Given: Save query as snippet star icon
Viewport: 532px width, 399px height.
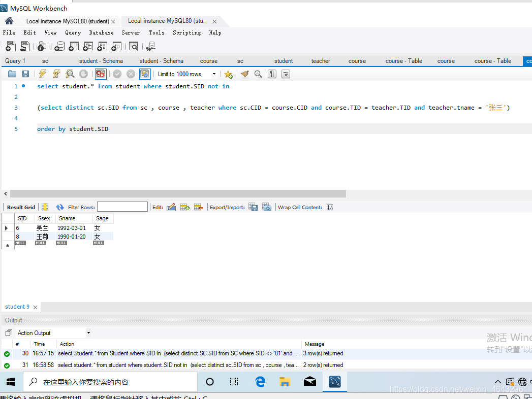Looking at the screenshot, I should [x=228, y=74].
